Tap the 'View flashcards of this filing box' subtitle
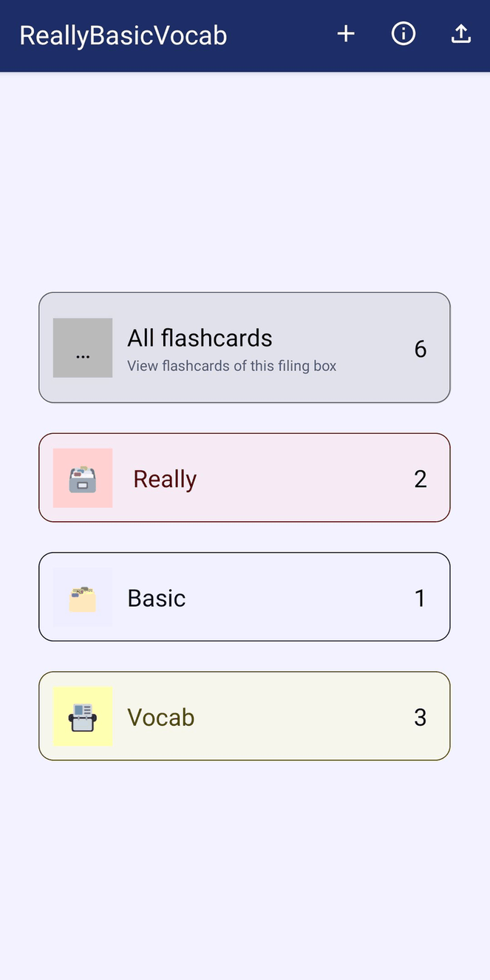 pyautogui.click(x=232, y=366)
